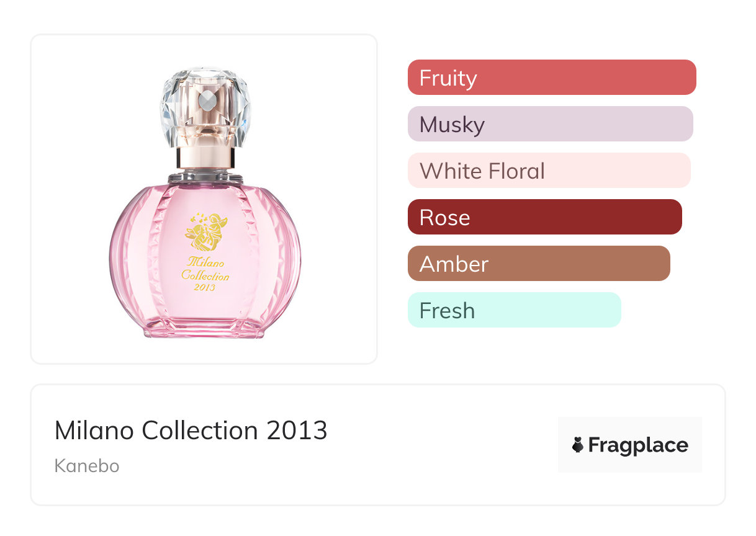The height and width of the screenshot is (536, 756).
Task: Click the Fragplace wordmark text
Action: [x=638, y=445]
